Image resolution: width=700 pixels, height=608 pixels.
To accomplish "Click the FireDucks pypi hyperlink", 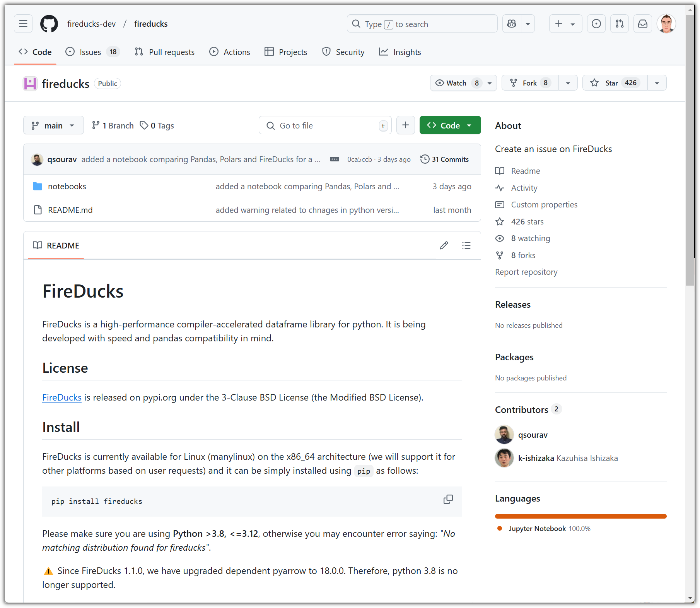I will tap(62, 397).
